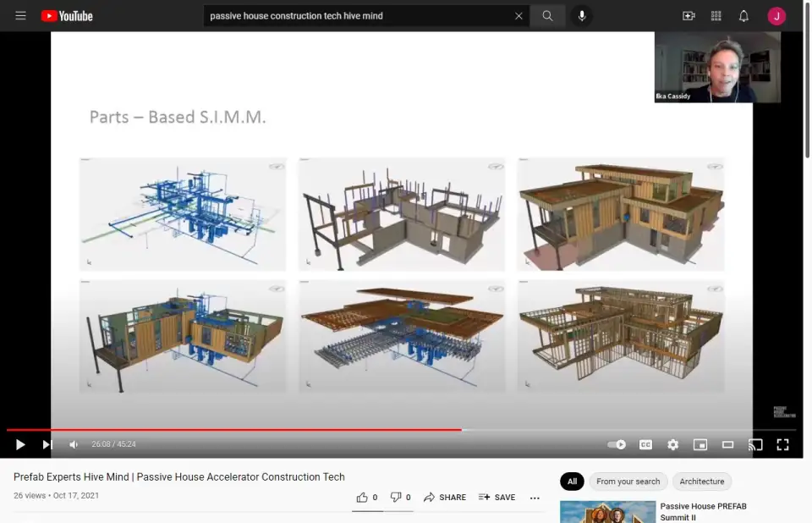This screenshot has height=523, width=812.
Task: Cast video to a TV
Action: 755,444
